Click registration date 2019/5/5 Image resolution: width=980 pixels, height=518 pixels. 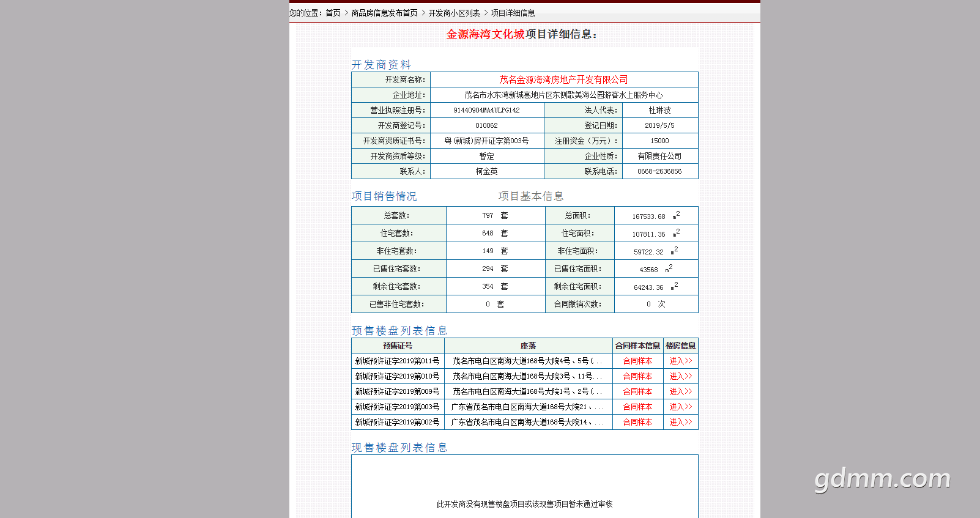point(659,125)
